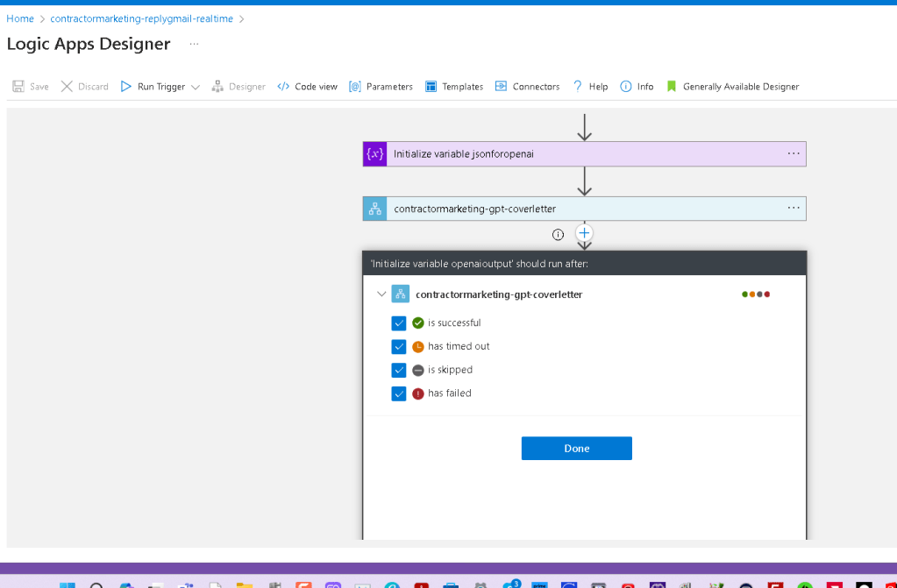Click the plus button to insert a step
Screen dimensions: 897x588
click(x=583, y=233)
